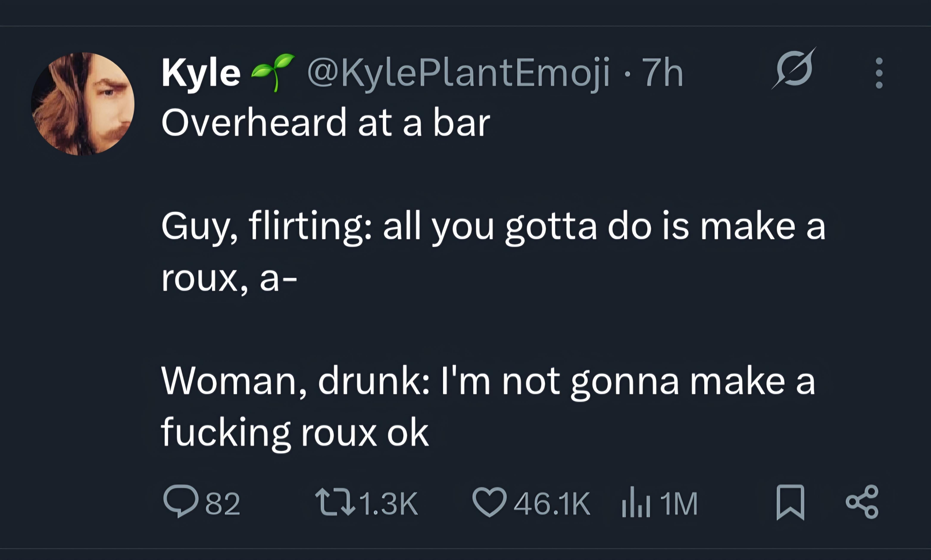Viewport: 931px width, 560px height.
Task: Click the "Overheard at a bar" text line
Action: point(325,123)
